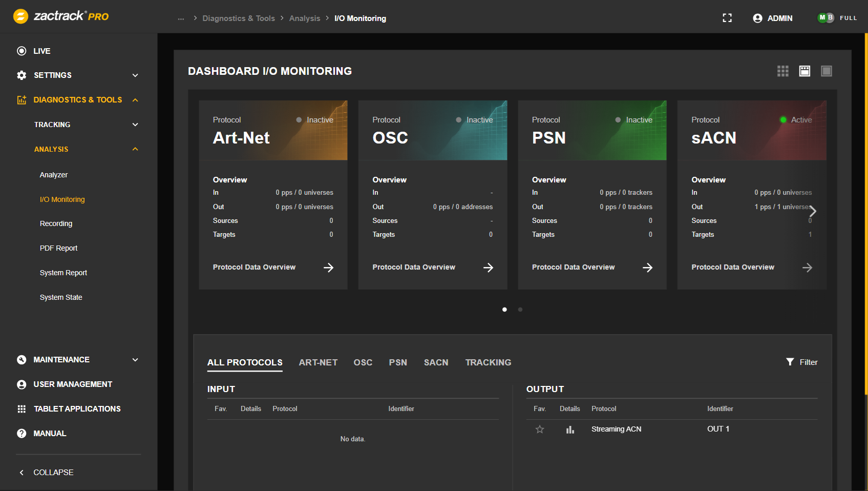The height and width of the screenshot is (491, 868).
Task: Click OSC Protocol Data Overview link
Action: (414, 267)
